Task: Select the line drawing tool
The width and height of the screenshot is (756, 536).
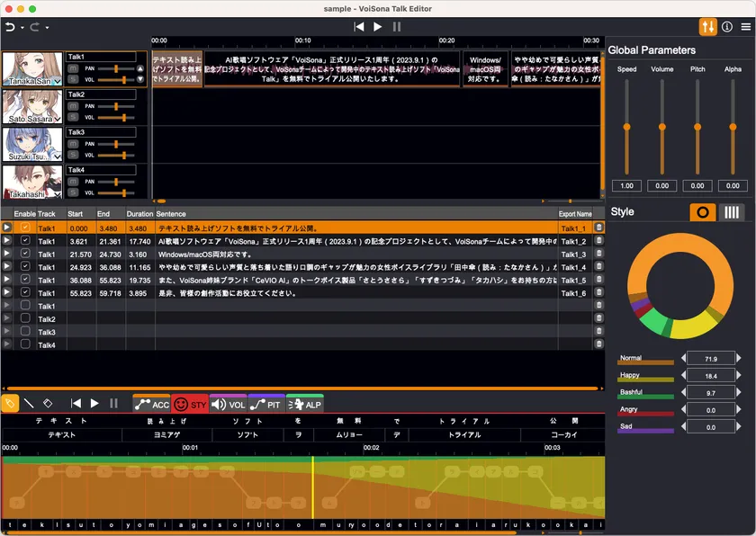Action: pyautogui.click(x=29, y=404)
